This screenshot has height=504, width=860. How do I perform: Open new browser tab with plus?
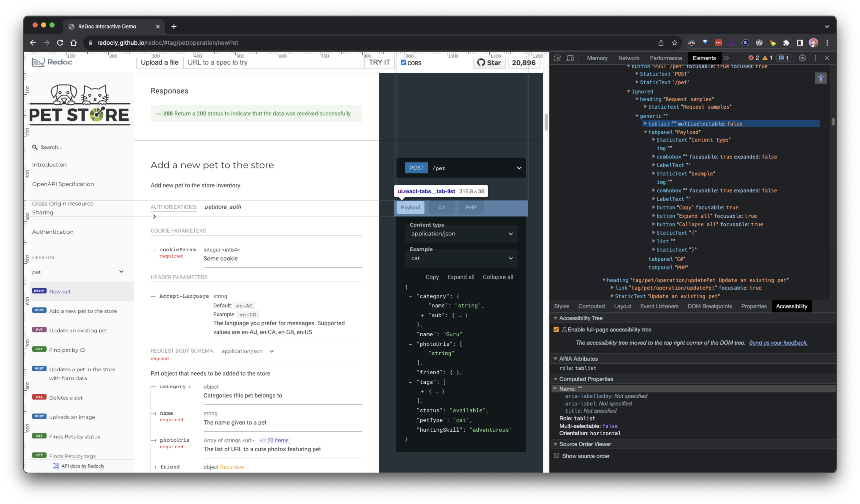point(174,27)
